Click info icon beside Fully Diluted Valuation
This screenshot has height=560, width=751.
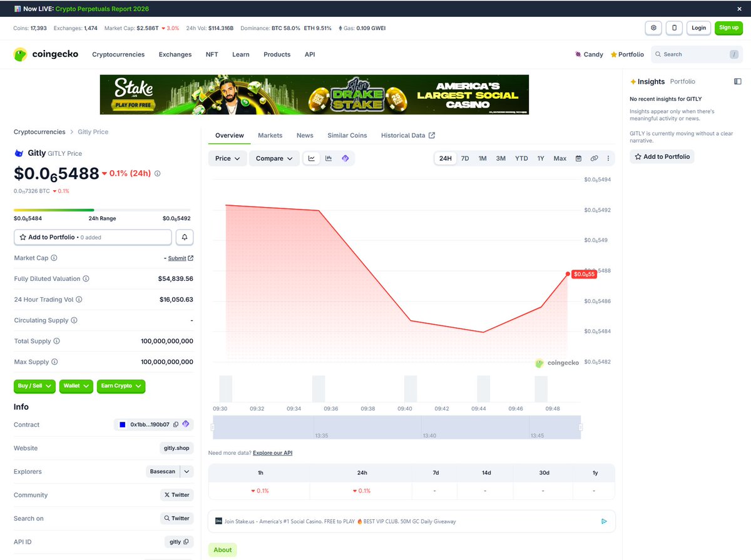(86, 278)
